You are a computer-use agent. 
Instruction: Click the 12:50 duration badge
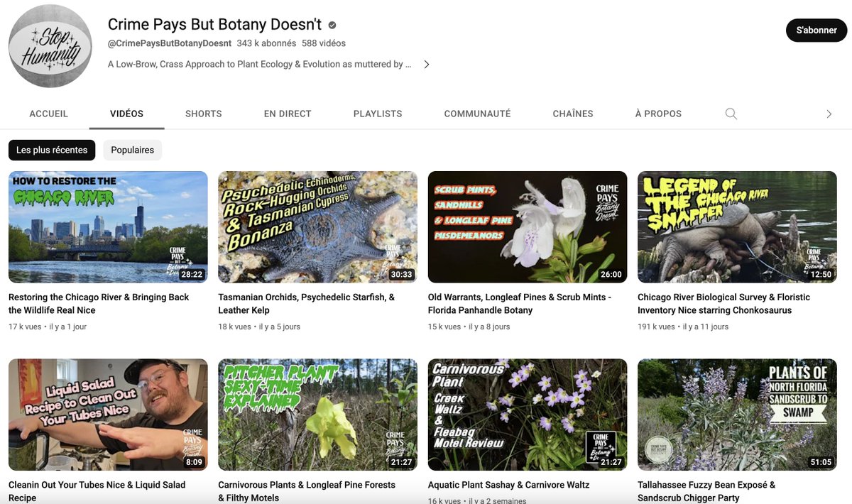coord(821,275)
